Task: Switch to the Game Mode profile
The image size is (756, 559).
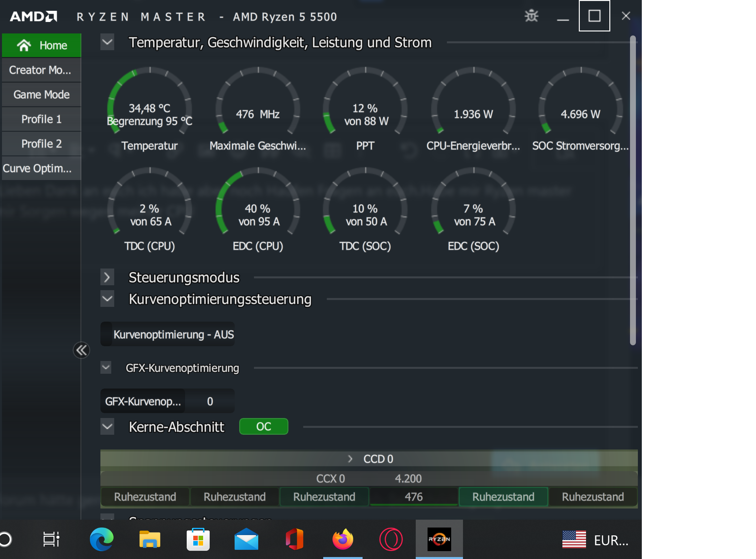Action: click(x=41, y=94)
